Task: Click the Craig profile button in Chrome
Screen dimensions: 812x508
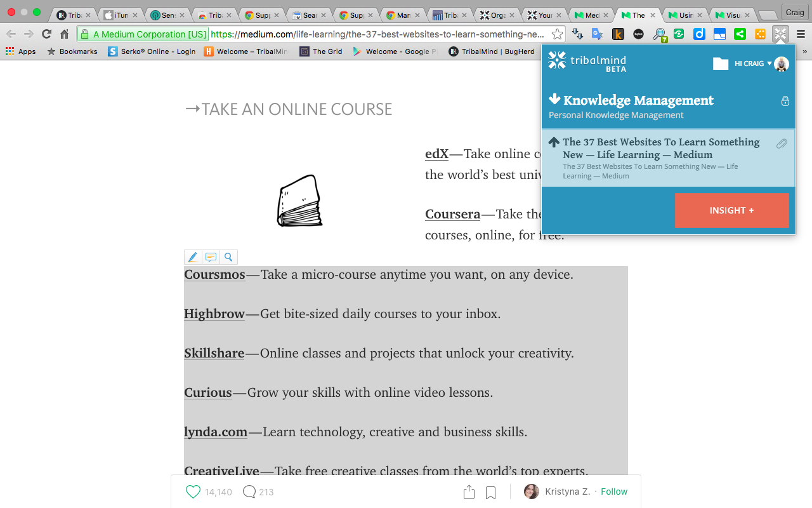Action: click(x=794, y=12)
